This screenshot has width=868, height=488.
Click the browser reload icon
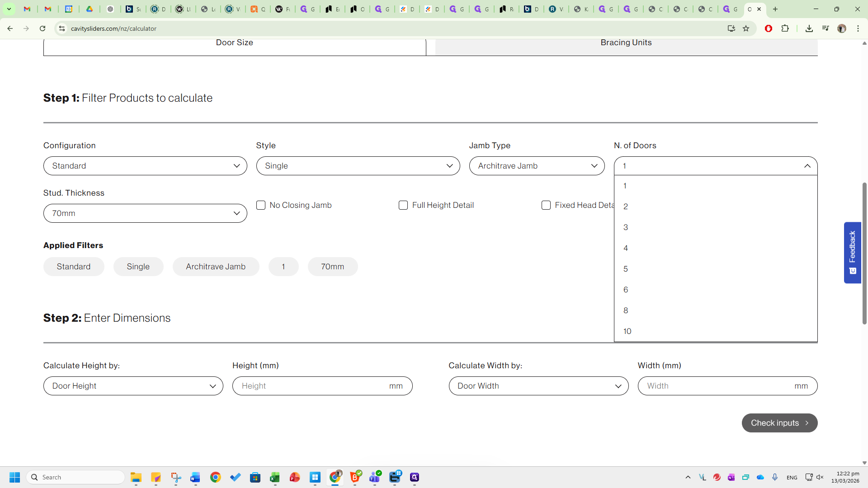42,28
